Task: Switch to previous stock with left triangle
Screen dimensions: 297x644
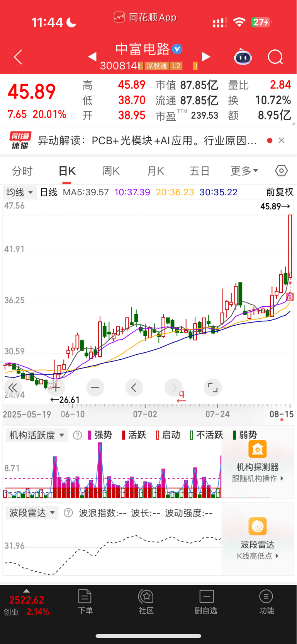Action: [x=92, y=57]
